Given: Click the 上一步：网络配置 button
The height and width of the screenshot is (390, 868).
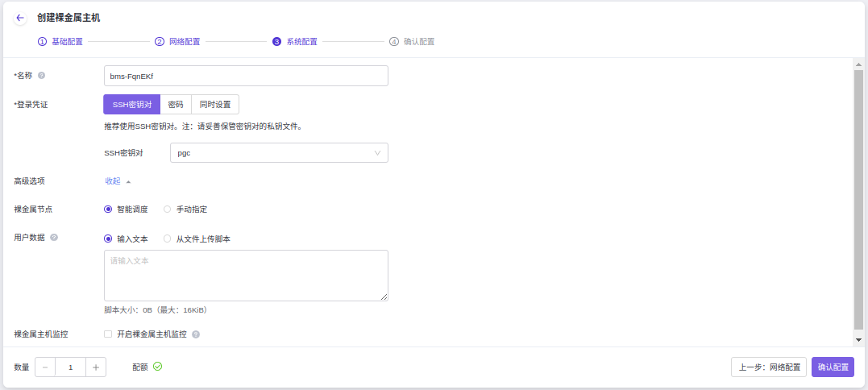Looking at the screenshot, I should click(x=768, y=367).
